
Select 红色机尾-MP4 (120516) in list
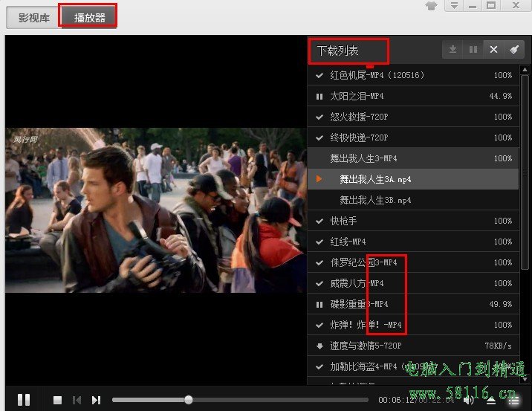[413, 75]
